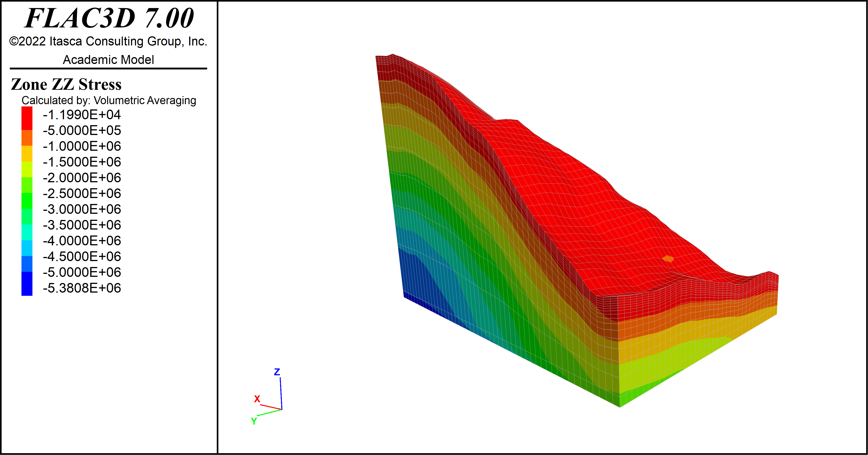Viewport: 868px width, 455px height.
Task: Click the legend value -3.0000E+06
Action: coord(82,209)
